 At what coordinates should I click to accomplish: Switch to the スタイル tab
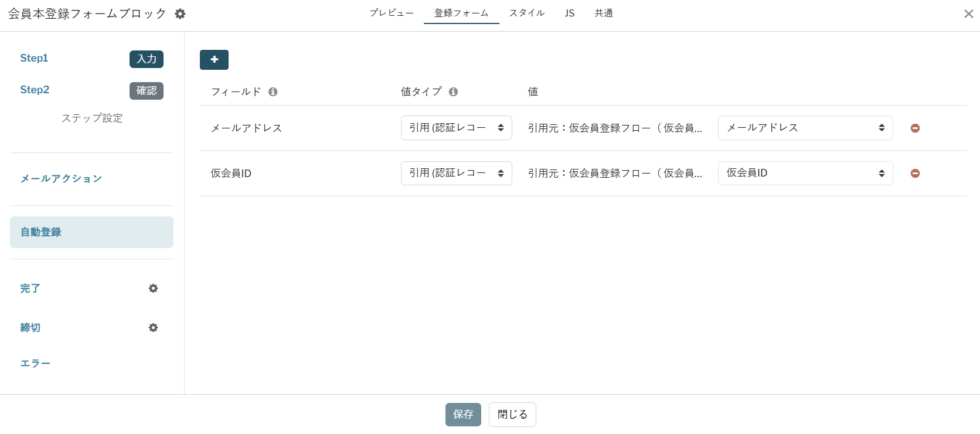pyautogui.click(x=527, y=13)
